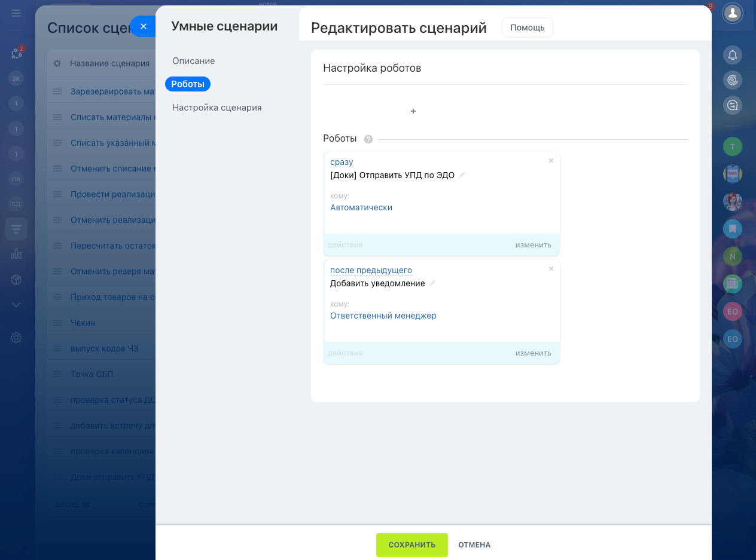Screen dimensions: 756x560
Task: Expand the left sidebar chevron for more
Action: coord(16,305)
